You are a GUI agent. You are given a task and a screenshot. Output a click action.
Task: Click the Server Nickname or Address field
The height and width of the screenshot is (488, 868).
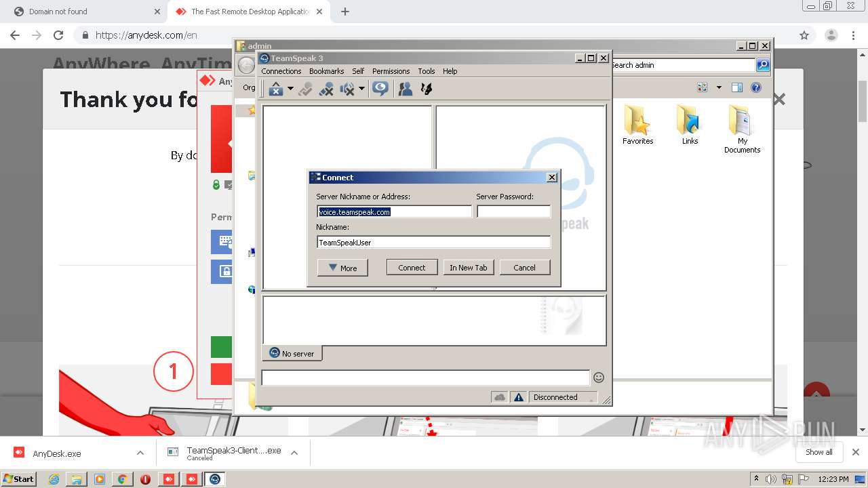click(394, 212)
